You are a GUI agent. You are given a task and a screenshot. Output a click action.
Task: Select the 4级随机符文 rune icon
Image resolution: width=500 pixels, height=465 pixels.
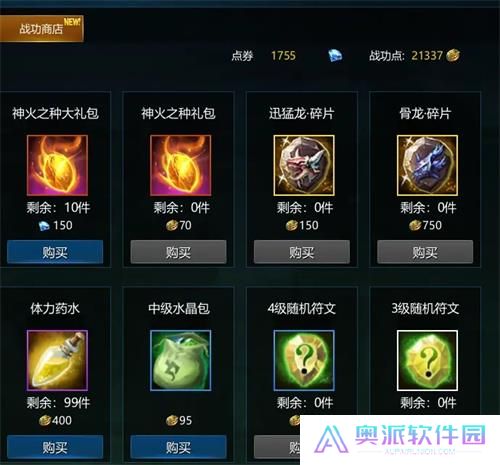point(304,360)
